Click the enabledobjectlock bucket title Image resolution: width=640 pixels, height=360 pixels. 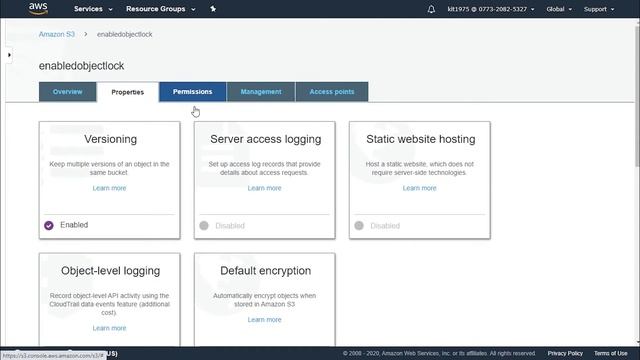[81, 66]
